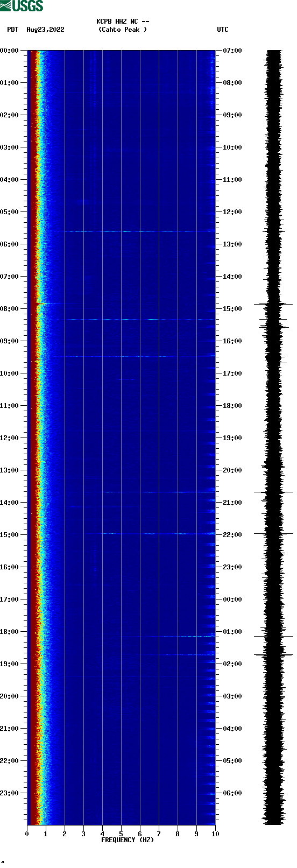
Task: Click the 15:00 UTC time label
Action: (232, 309)
